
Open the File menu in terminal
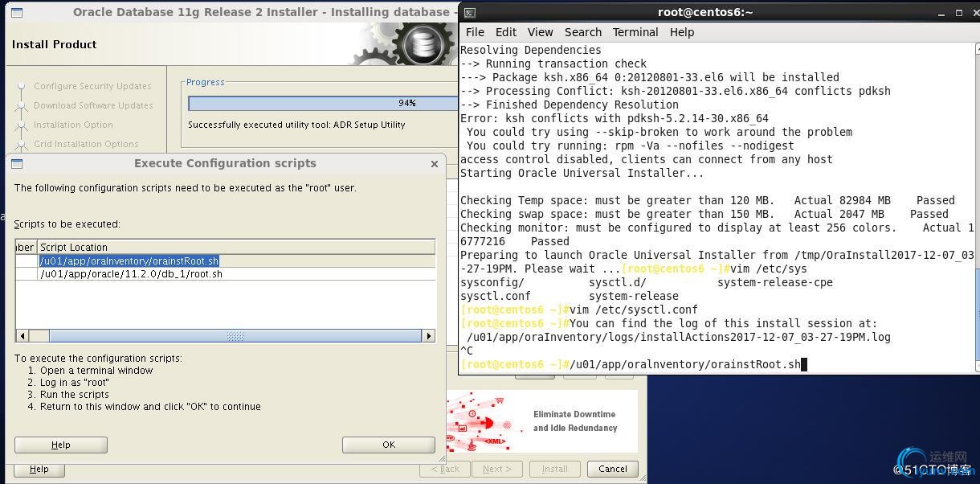[475, 32]
